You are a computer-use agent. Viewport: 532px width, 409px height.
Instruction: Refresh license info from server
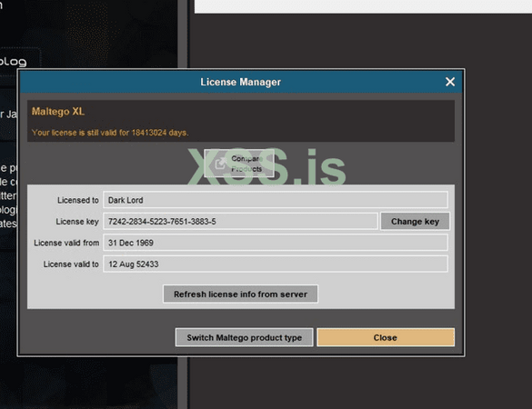coord(241,294)
